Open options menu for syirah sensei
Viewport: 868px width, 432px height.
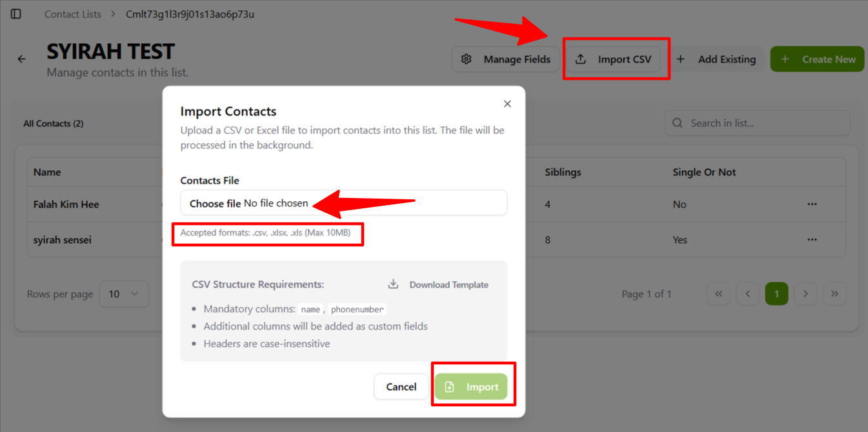[x=812, y=240]
